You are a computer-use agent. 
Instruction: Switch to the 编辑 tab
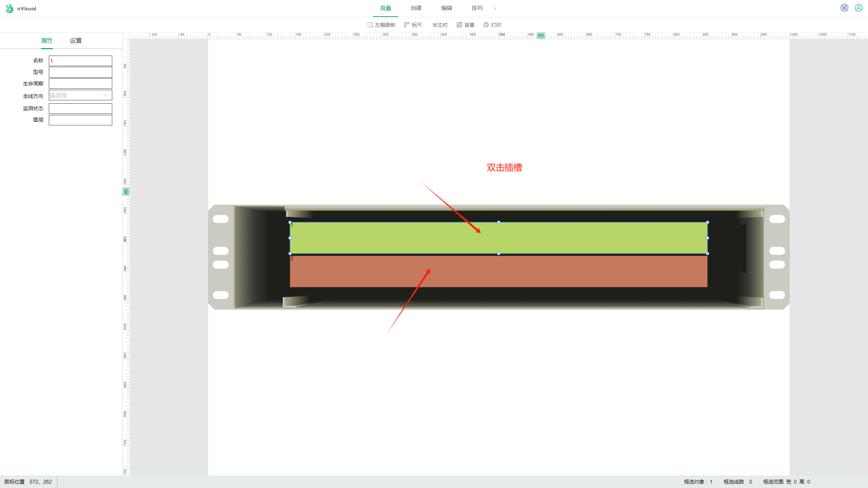click(447, 8)
